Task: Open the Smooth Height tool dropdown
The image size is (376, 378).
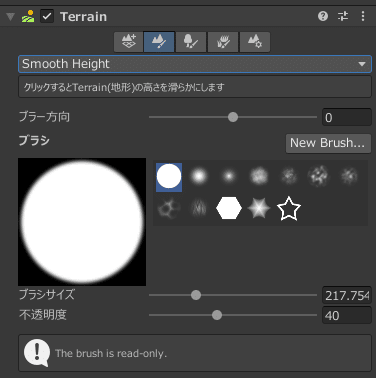Action: coord(195,64)
